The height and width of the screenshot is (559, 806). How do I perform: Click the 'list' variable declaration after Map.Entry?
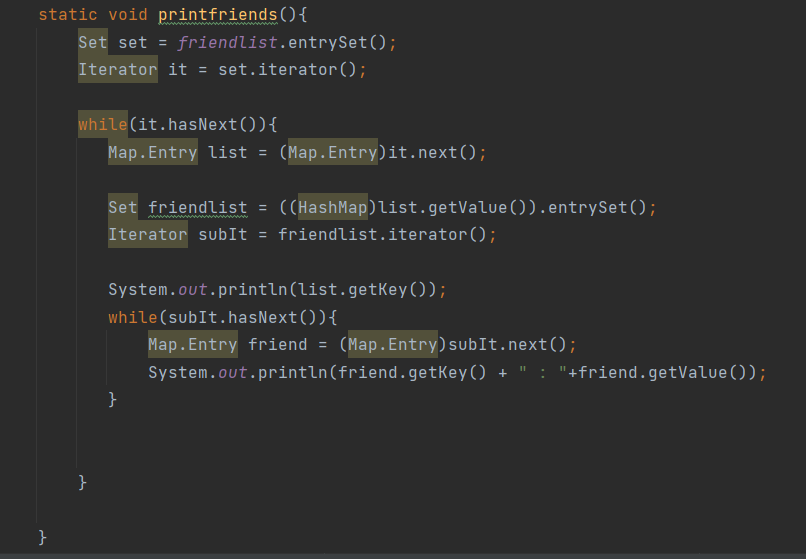[x=228, y=153]
